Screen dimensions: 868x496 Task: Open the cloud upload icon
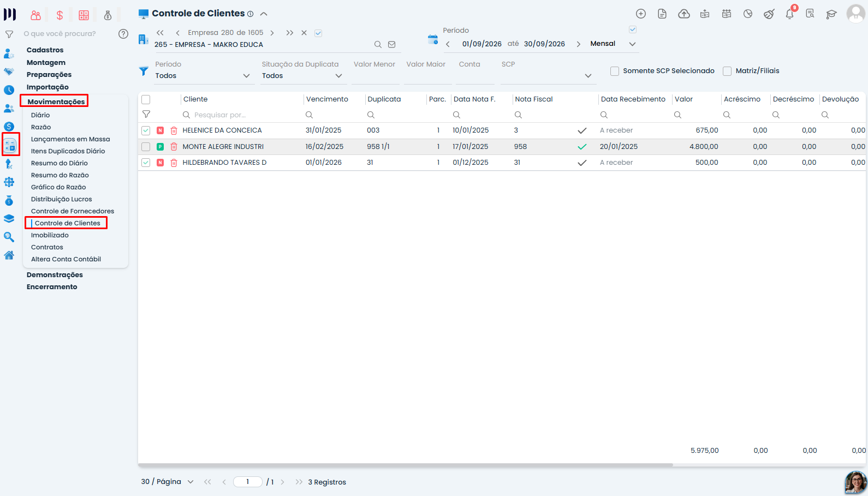(683, 14)
